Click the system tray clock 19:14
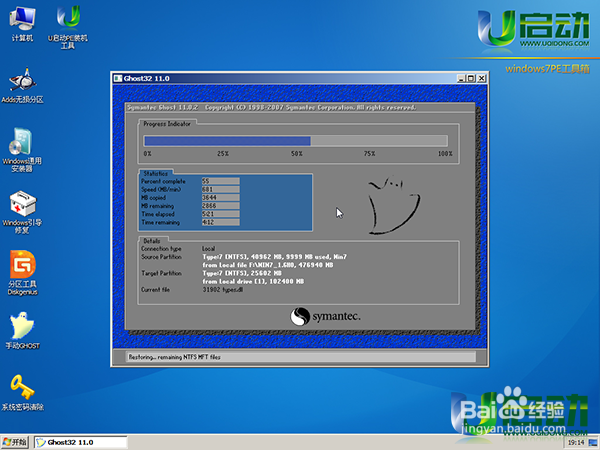 [x=576, y=443]
